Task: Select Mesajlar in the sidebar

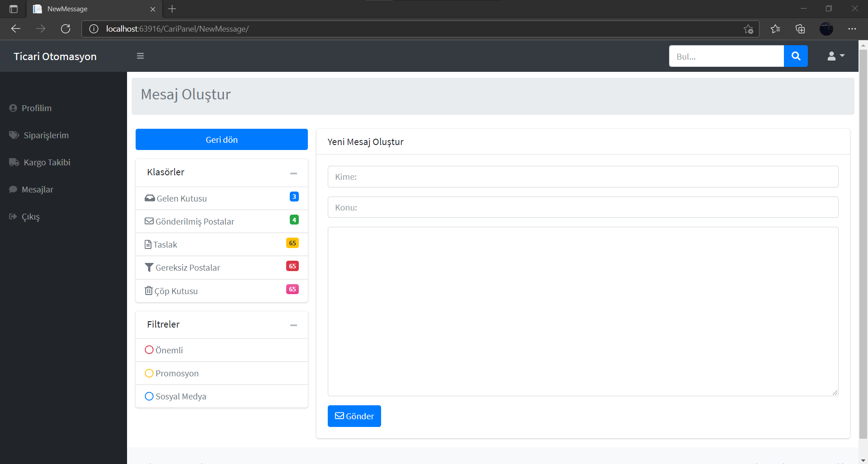Action: coord(31,189)
